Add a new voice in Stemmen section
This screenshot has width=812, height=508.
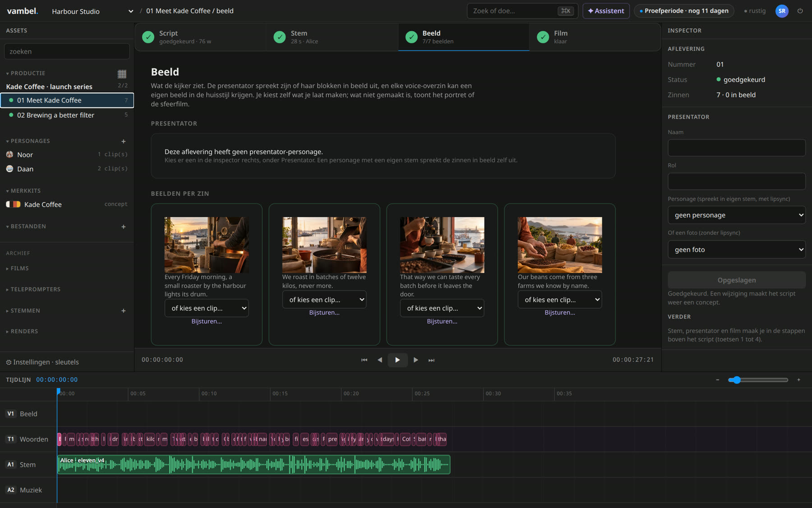123,310
